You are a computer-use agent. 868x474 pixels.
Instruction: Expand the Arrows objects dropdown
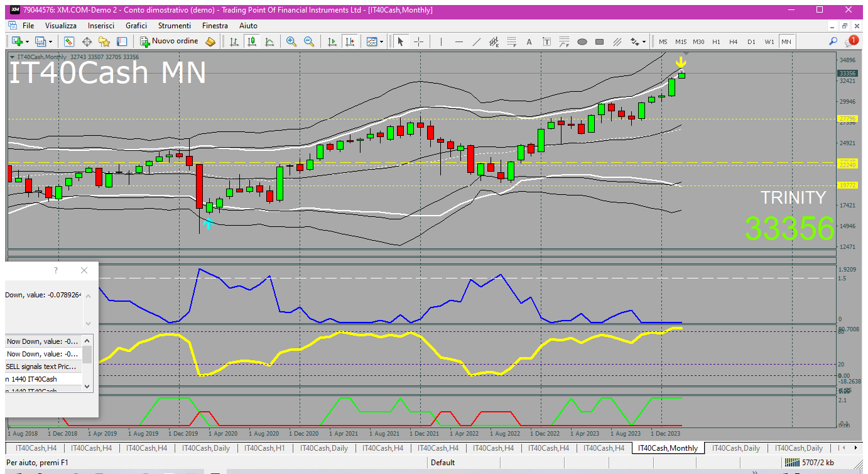[x=644, y=41]
